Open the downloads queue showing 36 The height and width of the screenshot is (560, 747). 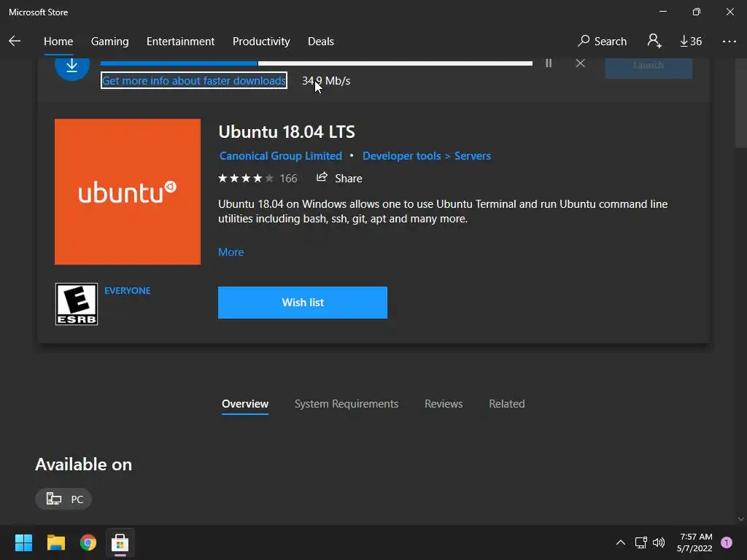[691, 42]
